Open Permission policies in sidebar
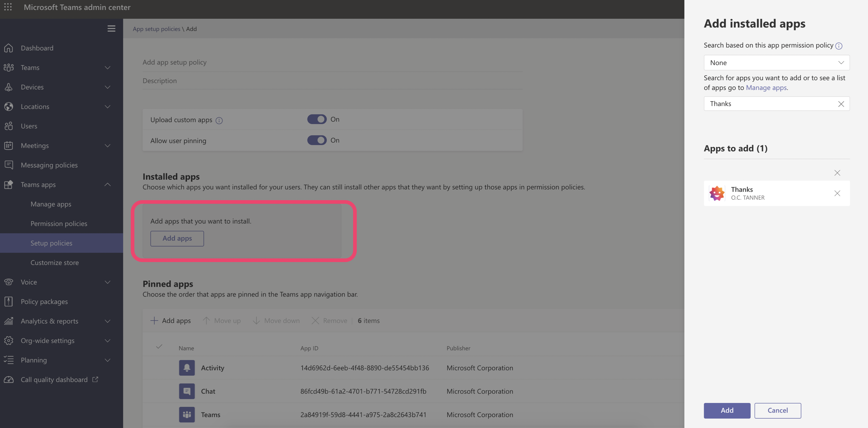The image size is (868, 428). pos(59,224)
